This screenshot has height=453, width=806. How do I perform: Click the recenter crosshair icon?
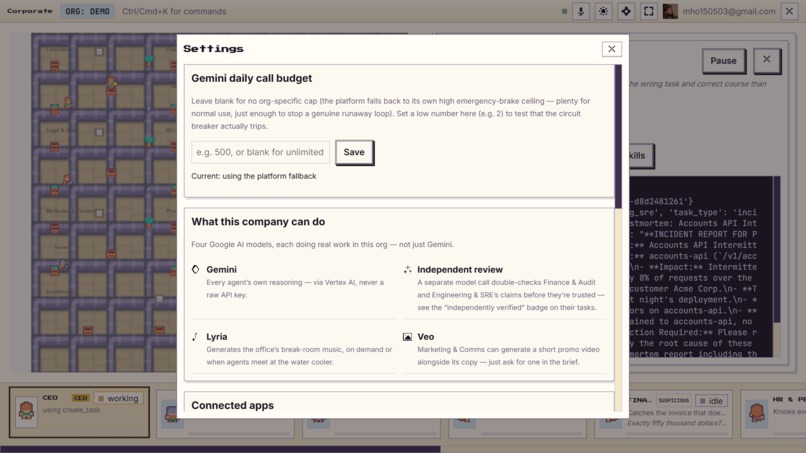pos(626,11)
